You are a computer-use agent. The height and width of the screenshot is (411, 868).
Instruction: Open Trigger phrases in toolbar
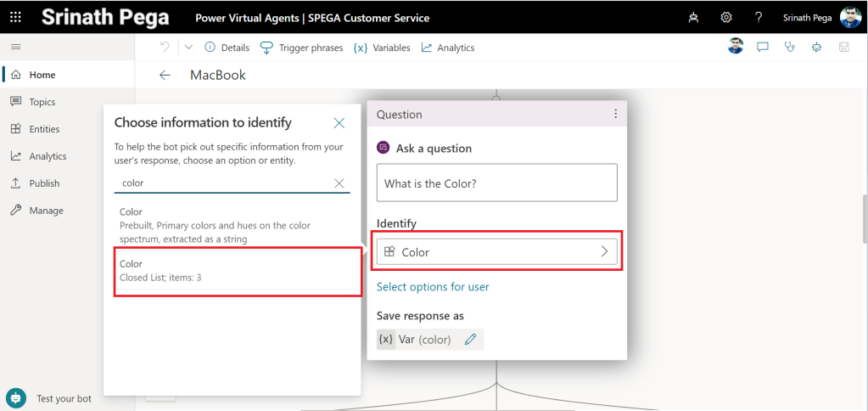pos(302,48)
